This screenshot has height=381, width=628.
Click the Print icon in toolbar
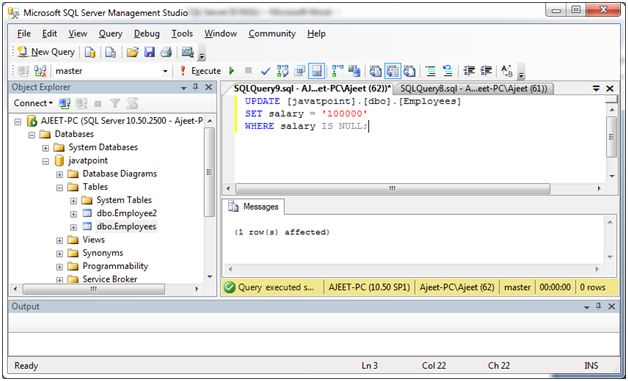click(x=166, y=52)
